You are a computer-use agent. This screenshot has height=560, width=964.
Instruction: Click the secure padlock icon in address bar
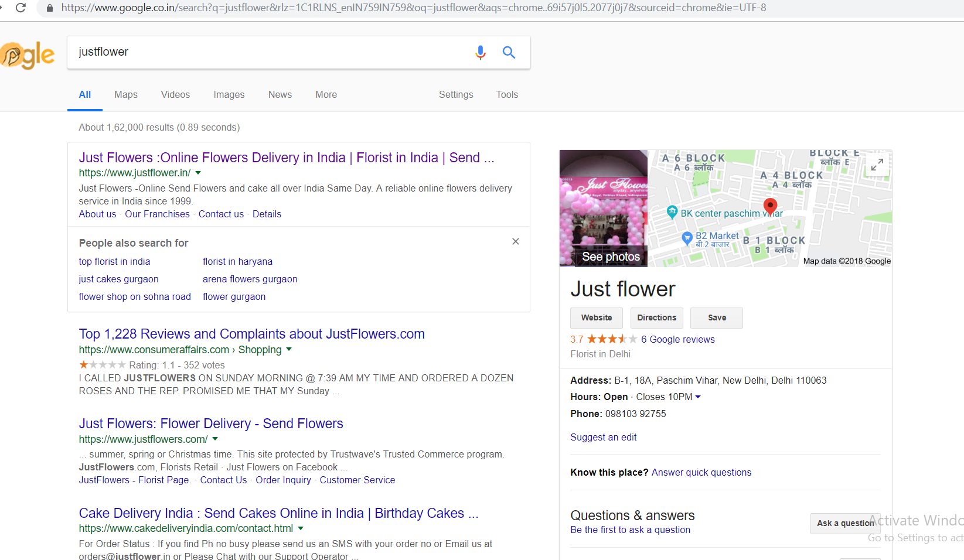tap(50, 8)
